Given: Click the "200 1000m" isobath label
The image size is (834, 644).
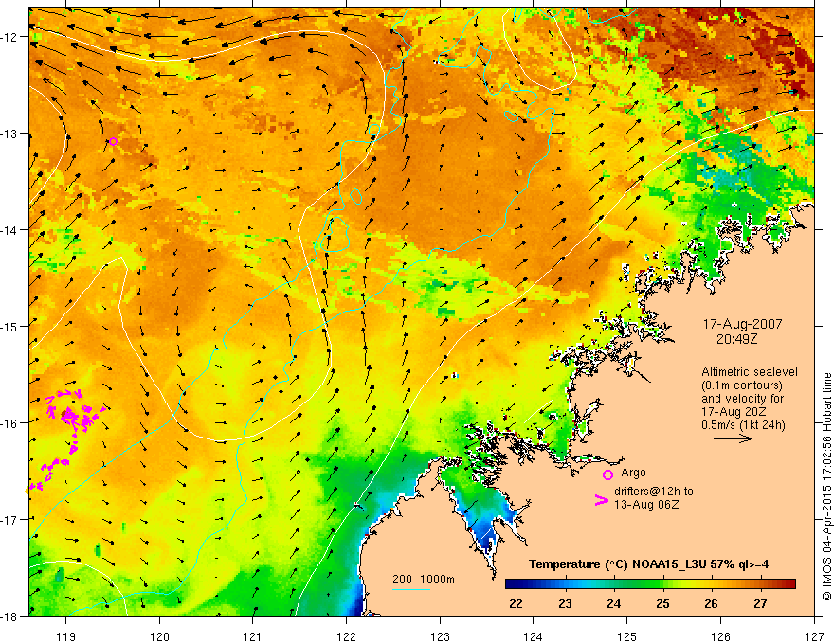Looking at the screenshot, I should 424,580.
